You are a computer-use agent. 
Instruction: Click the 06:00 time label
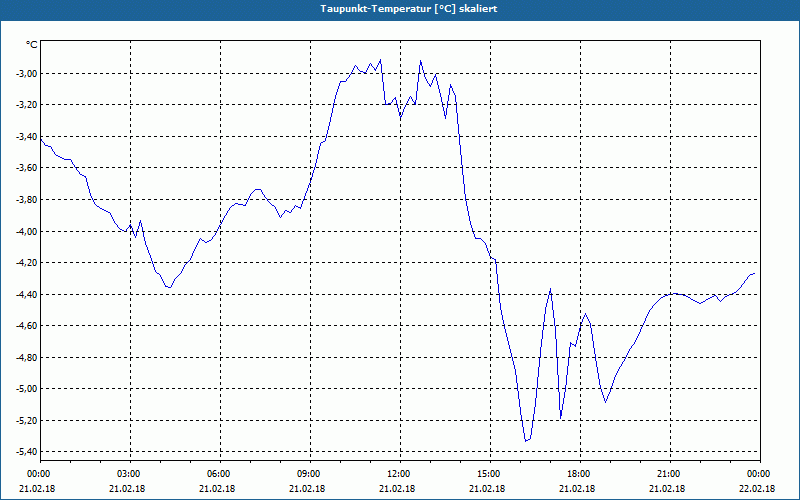tap(220, 474)
